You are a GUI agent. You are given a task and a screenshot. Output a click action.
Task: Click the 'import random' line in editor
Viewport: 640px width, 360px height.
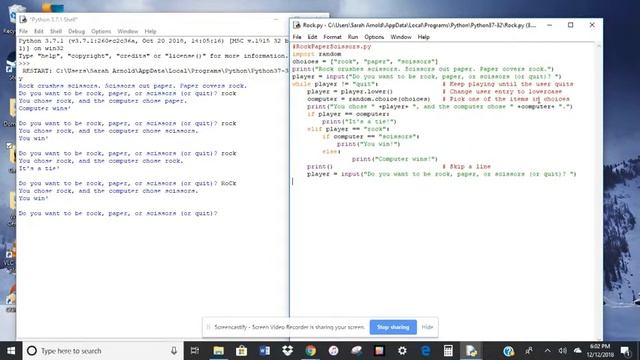[317, 54]
